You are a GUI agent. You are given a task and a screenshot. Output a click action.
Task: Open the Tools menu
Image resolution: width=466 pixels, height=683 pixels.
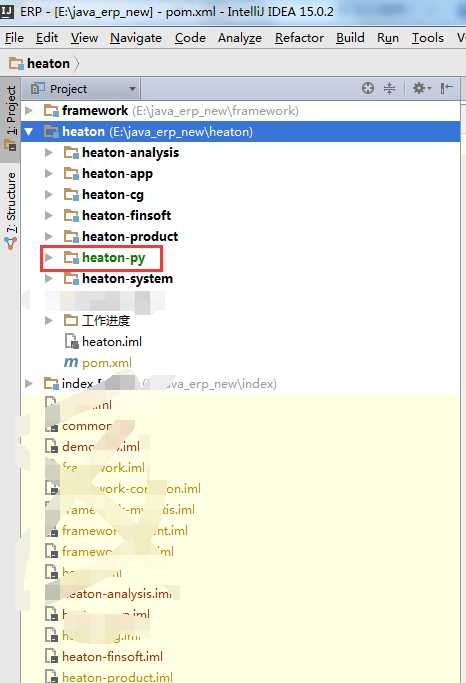click(x=428, y=38)
